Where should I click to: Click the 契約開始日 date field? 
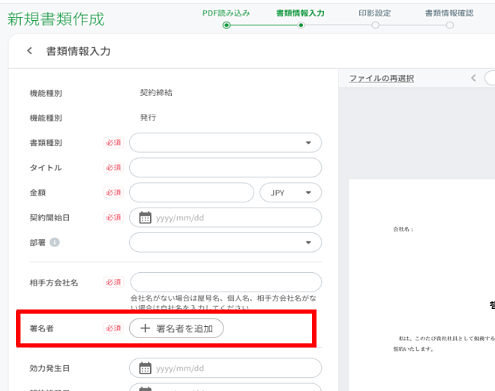click(225, 217)
